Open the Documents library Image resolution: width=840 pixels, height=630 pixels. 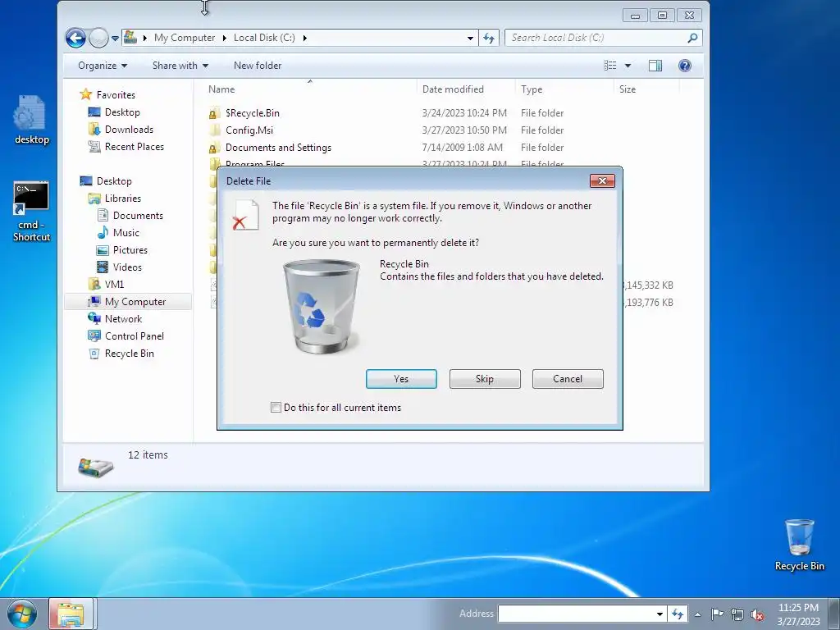(138, 216)
